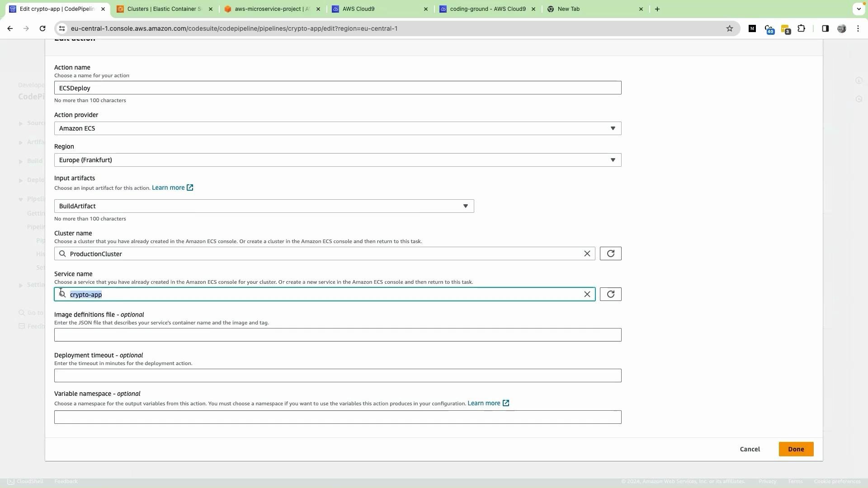
Task: Open the Region dropdown showing Europe (Frankfurt)
Action: 338,160
